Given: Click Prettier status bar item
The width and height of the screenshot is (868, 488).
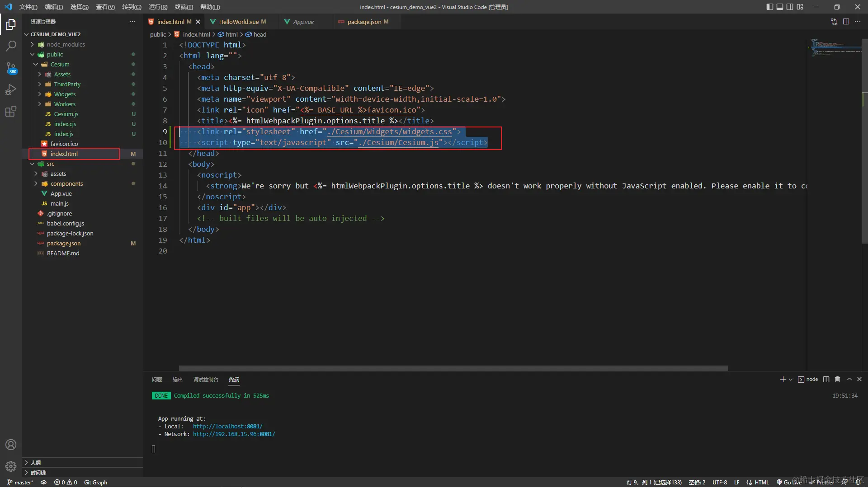Looking at the screenshot, I should [821, 483].
